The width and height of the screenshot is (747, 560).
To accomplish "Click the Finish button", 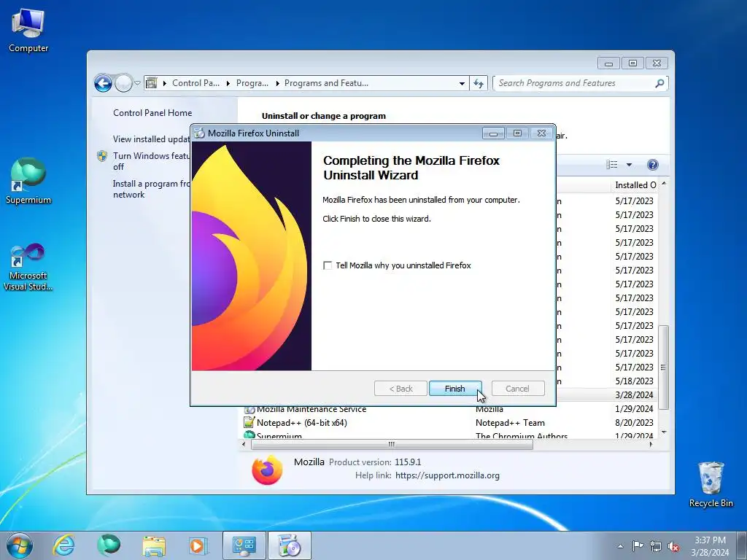I will pos(455,389).
